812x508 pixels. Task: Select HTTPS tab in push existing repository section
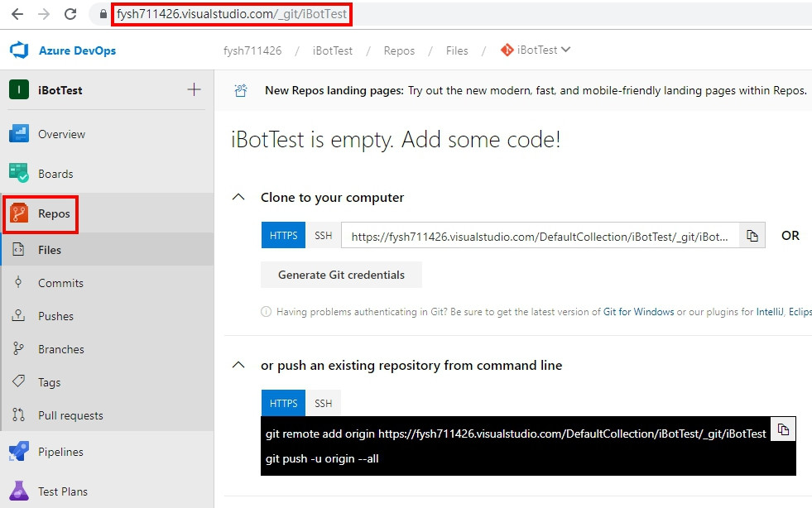point(283,403)
